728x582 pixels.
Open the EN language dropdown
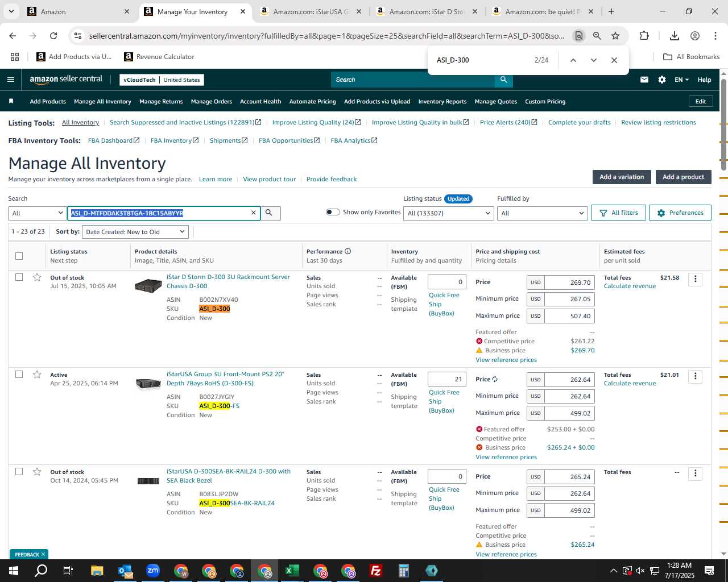click(x=681, y=80)
